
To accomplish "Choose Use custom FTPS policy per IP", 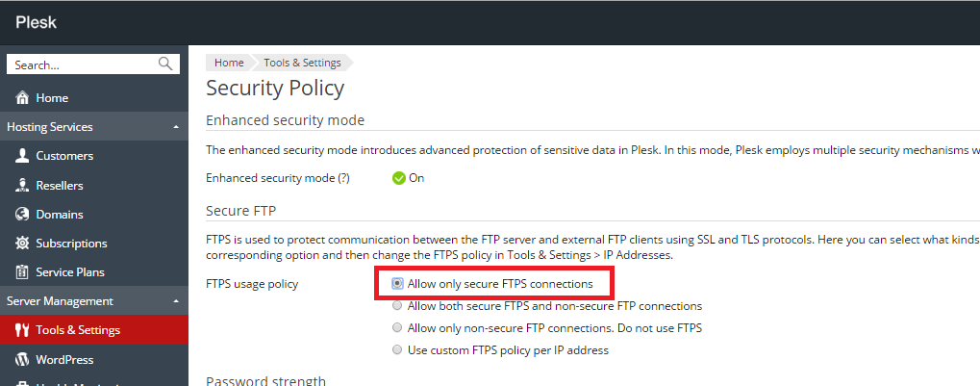I will [x=397, y=350].
